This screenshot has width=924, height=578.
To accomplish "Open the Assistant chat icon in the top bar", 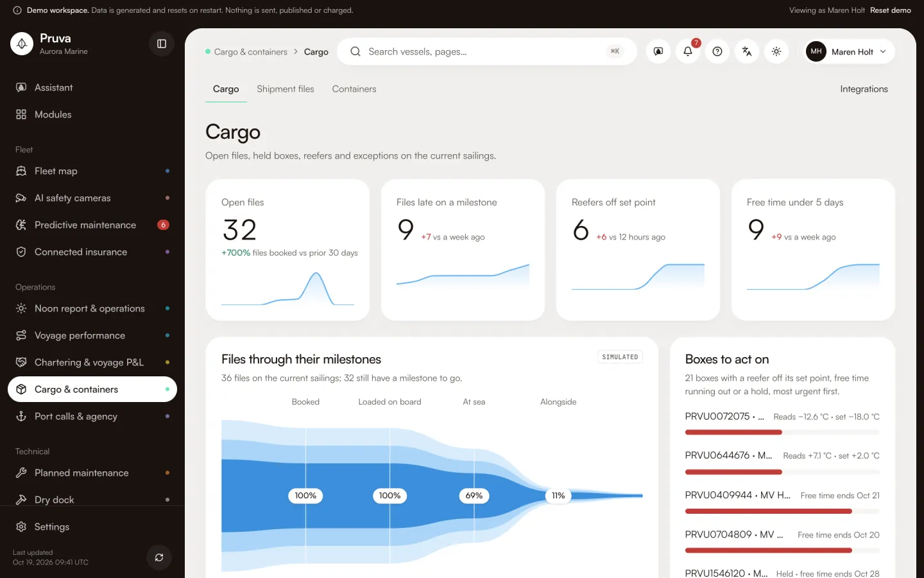I will click(x=658, y=51).
